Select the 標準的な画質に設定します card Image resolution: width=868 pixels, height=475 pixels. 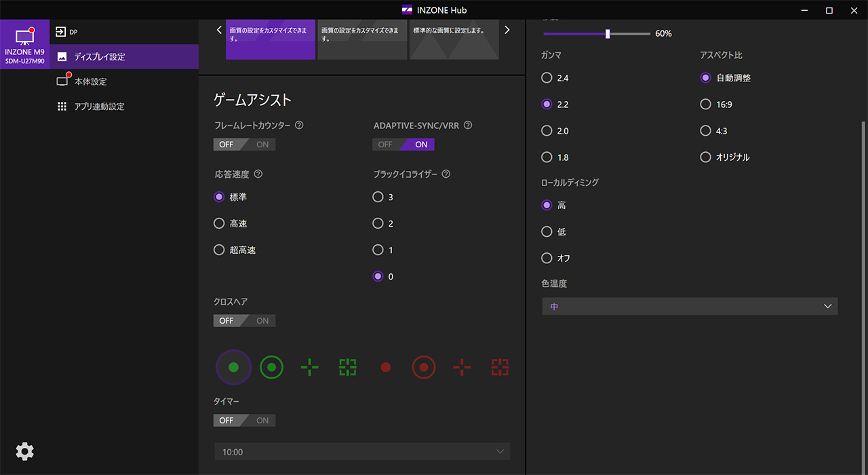click(x=454, y=39)
